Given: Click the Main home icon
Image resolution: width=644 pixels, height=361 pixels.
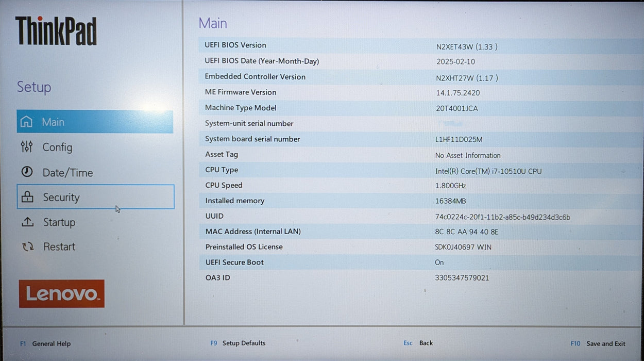Looking at the screenshot, I should (26, 122).
